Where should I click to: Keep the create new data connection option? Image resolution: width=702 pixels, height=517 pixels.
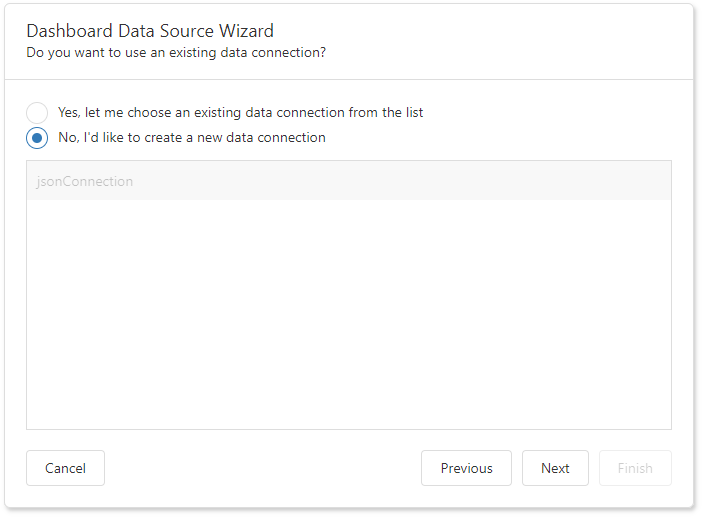coord(37,138)
